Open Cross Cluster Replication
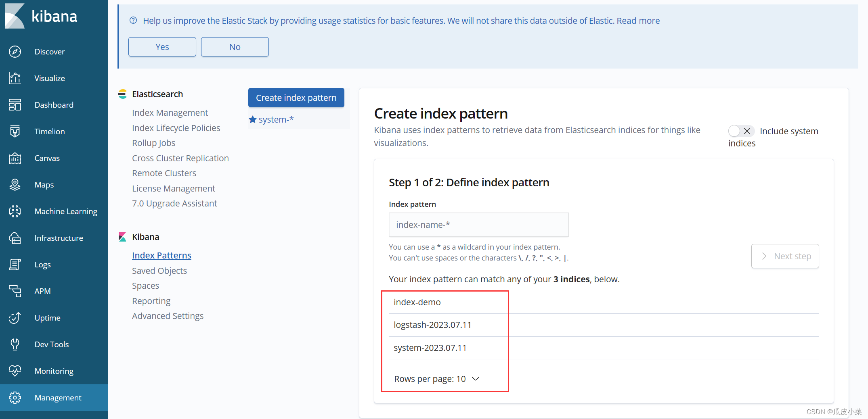This screenshot has height=419, width=868. pos(180,158)
